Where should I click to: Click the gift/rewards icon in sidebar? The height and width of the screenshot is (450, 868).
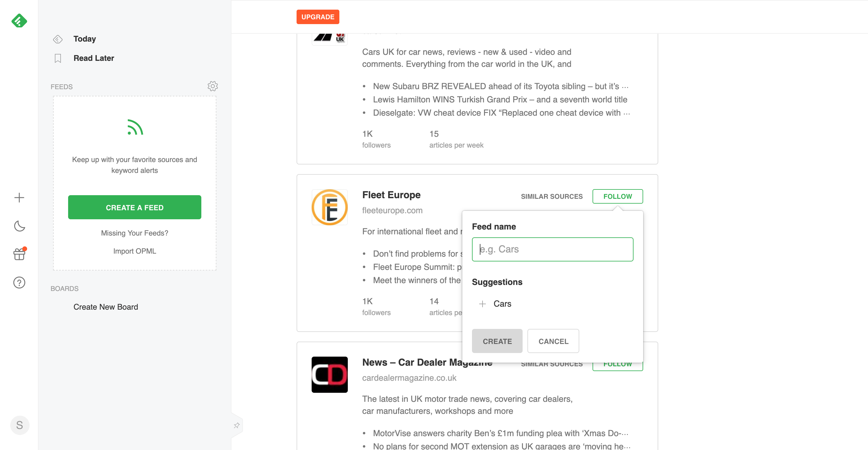pos(19,254)
